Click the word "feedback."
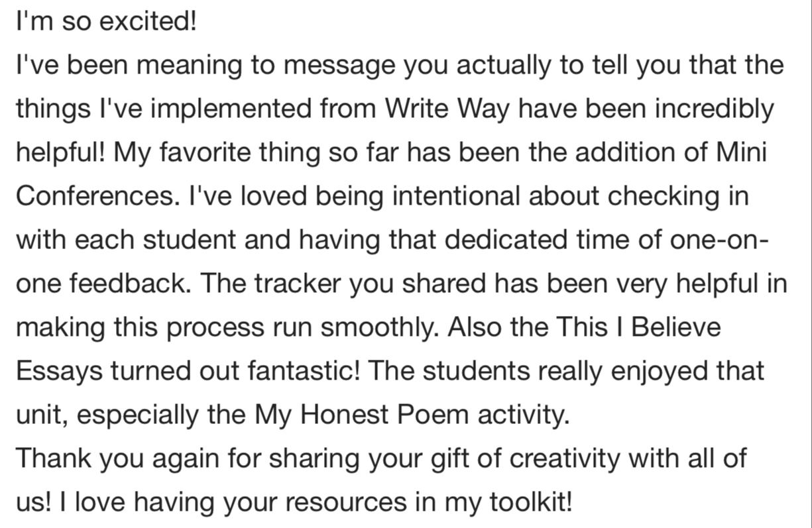 click(128, 284)
